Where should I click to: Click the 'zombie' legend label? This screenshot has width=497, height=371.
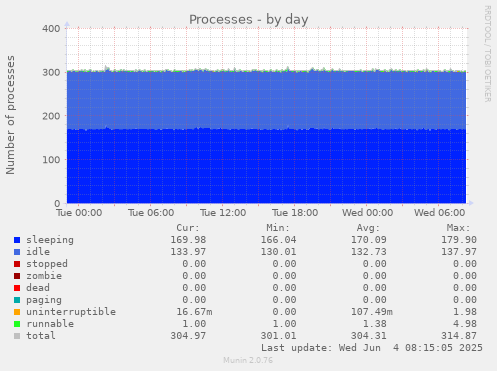click(x=44, y=276)
